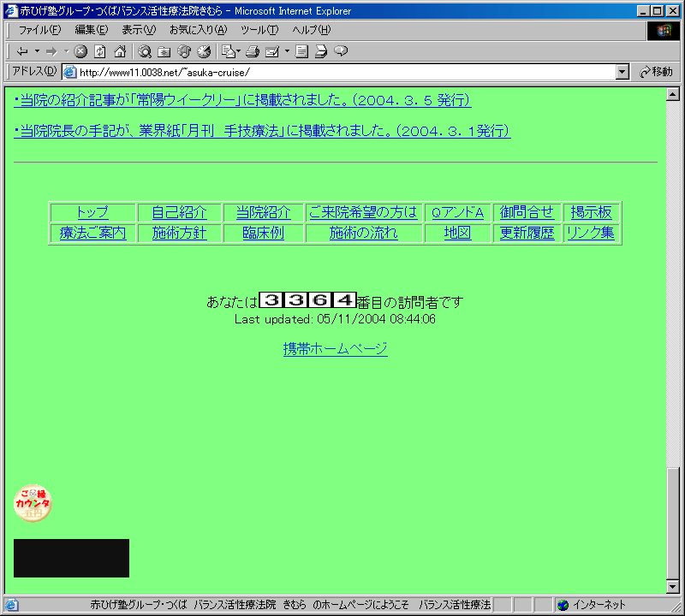
Task: Open the ファイル(F) menu
Action: (39, 30)
